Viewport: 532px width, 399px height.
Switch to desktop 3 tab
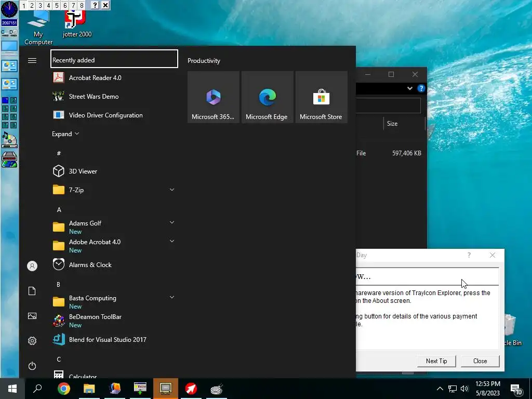(x=40, y=5)
